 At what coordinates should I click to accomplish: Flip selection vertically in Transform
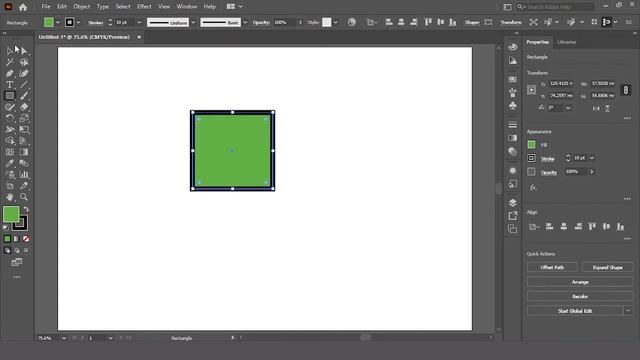(608, 108)
